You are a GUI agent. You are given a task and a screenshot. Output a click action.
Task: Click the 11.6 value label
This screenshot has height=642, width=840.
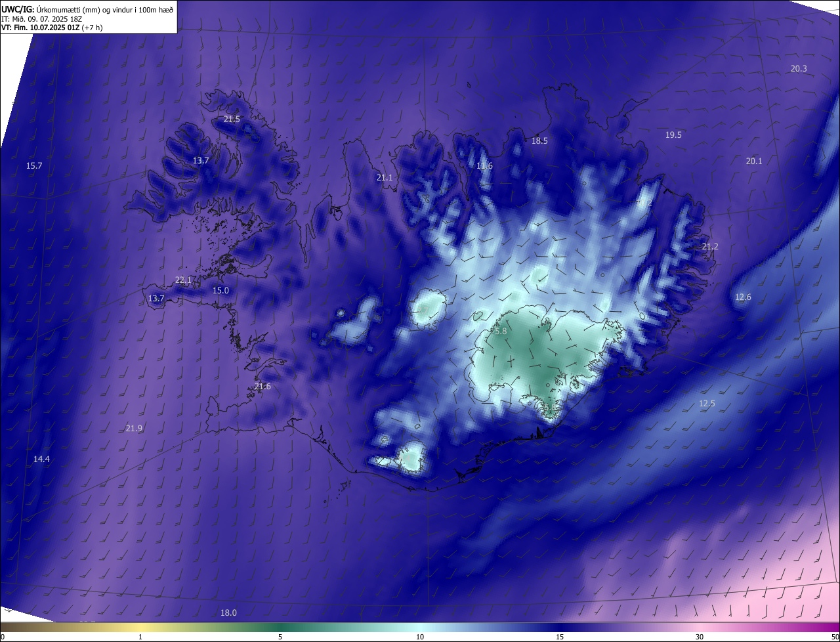(484, 166)
